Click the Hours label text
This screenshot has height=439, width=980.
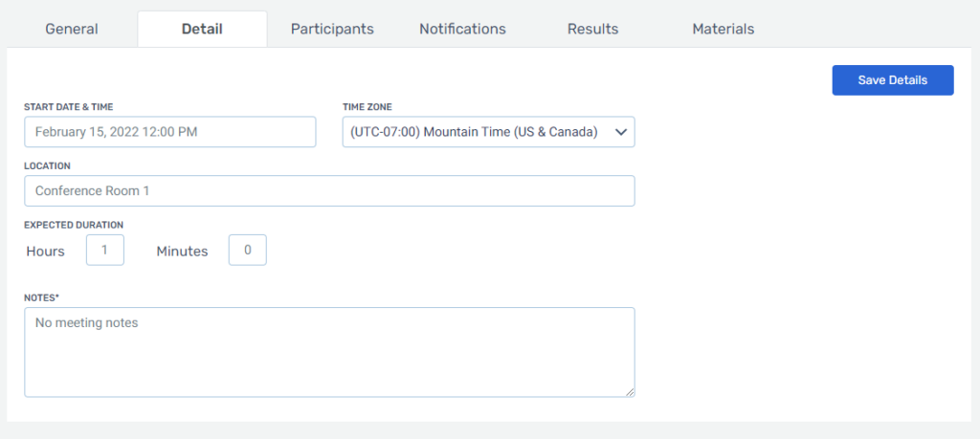tap(46, 251)
